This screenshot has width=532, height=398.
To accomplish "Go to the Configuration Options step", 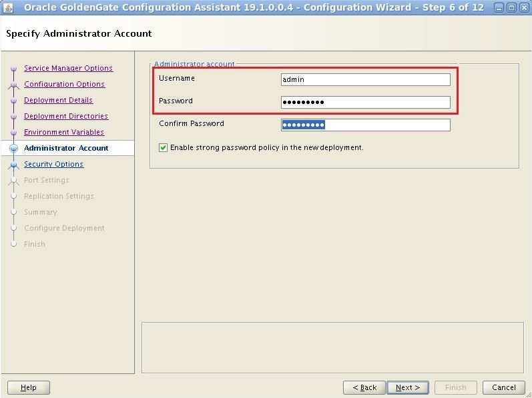I will pos(65,84).
